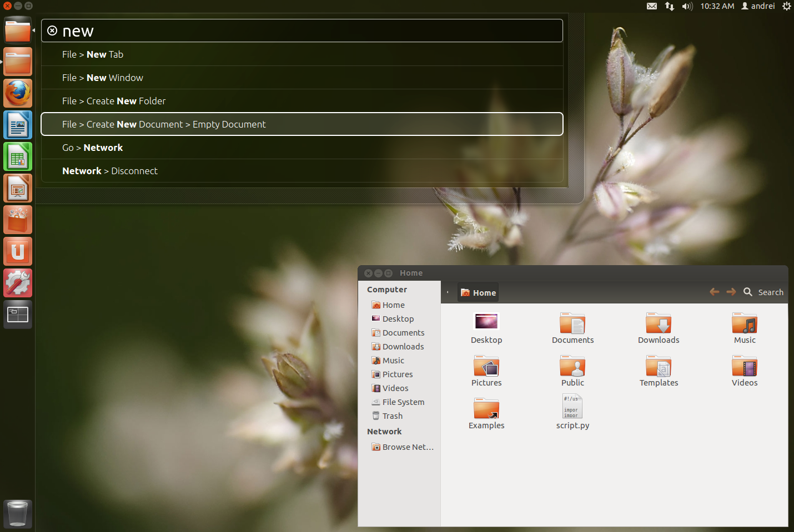Viewport: 794px width, 532px height.
Task: Open LibreOffice Calc from the launcher
Action: 17,156
